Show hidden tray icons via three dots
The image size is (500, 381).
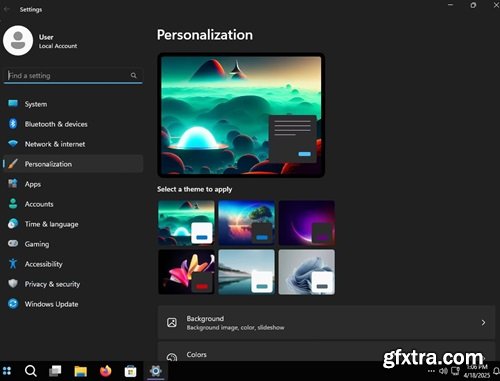(431, 371)
